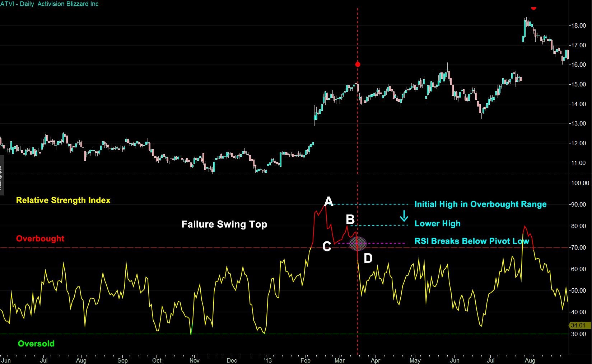Select the Mar label on the time axis
Screen dimensions: 592x364
coord(340,360)
